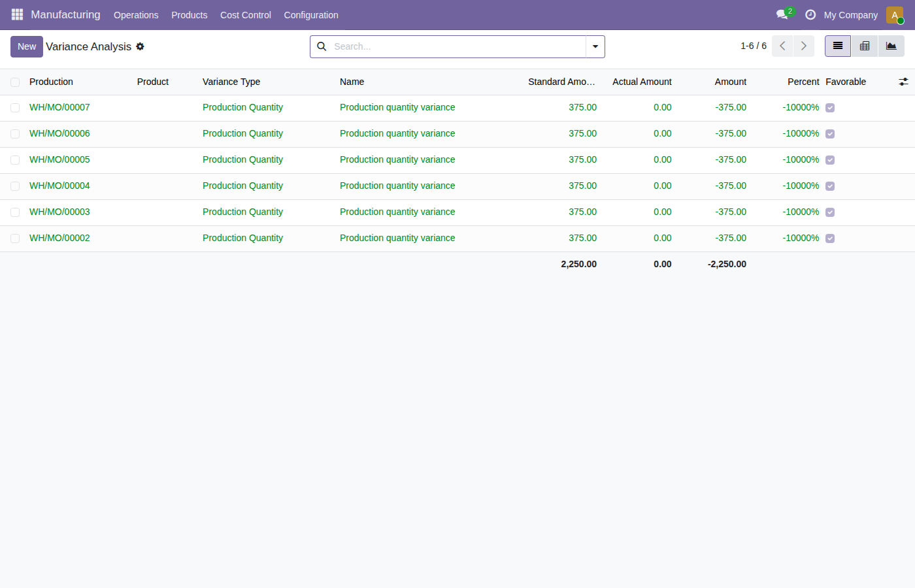Switch to pivot table view
The image size is (915, 588).
coord(865,46)
